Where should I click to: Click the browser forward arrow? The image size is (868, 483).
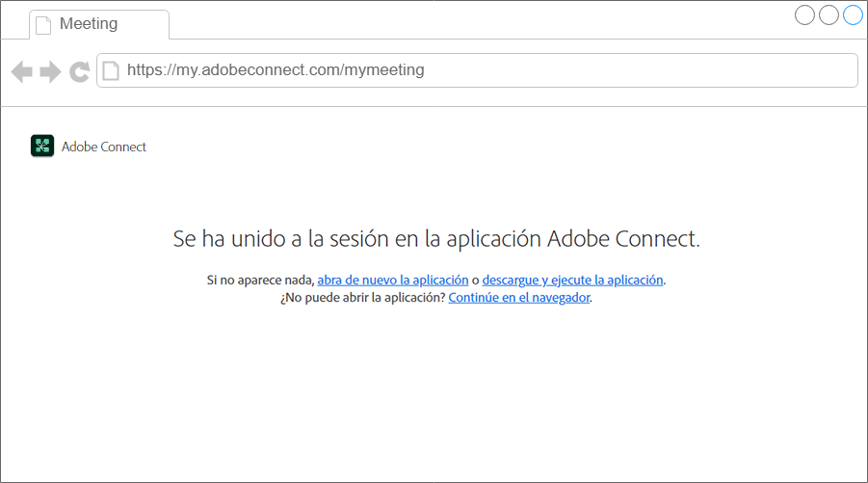click(x=50, y=71)
